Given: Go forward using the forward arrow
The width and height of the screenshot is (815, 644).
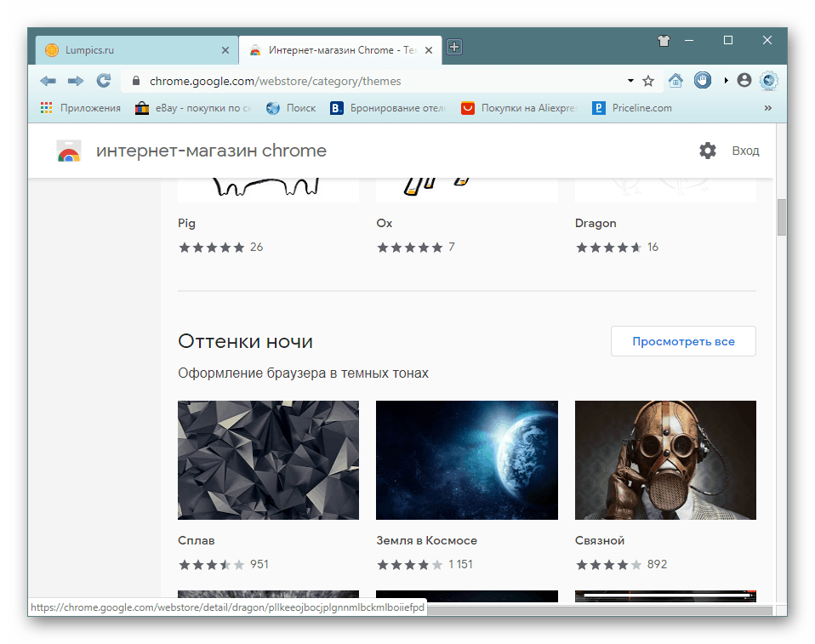Looking at the screenshot, I should tap(76, 80).
